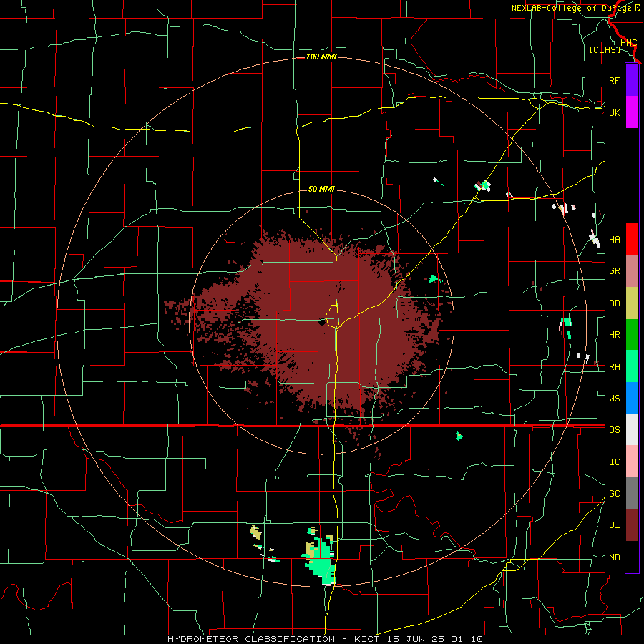Click the "IC" legend label
The height and width of the screenshot is (644, 644).
(x=614, y=462)
